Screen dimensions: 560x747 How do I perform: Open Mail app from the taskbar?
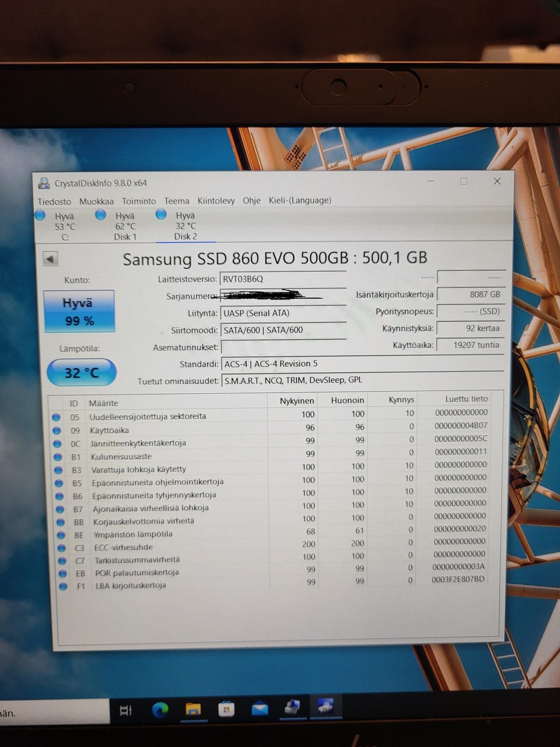[x=260, y=708]
